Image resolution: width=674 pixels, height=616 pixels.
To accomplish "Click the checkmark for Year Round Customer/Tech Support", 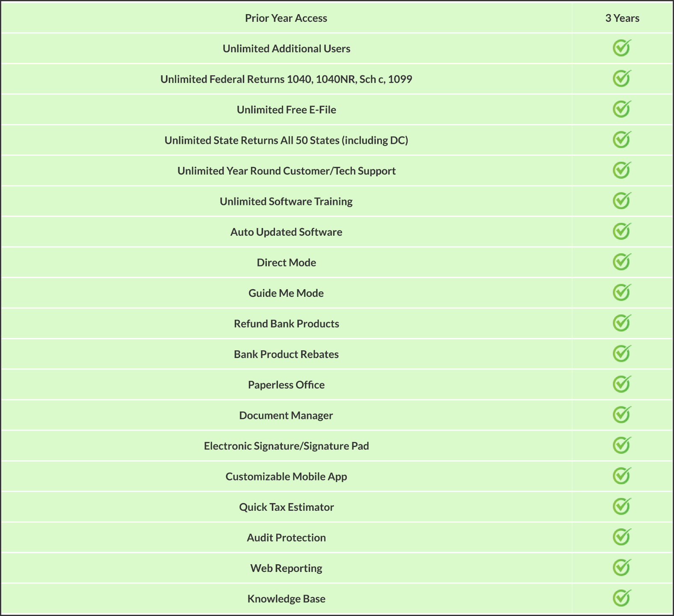I will coord(622,170).
